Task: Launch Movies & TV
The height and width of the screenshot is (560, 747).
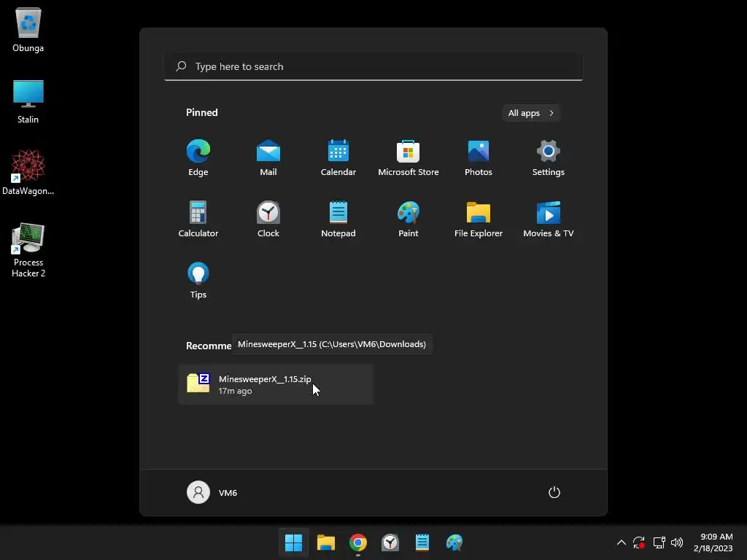Action: click(x=549, y=219)
